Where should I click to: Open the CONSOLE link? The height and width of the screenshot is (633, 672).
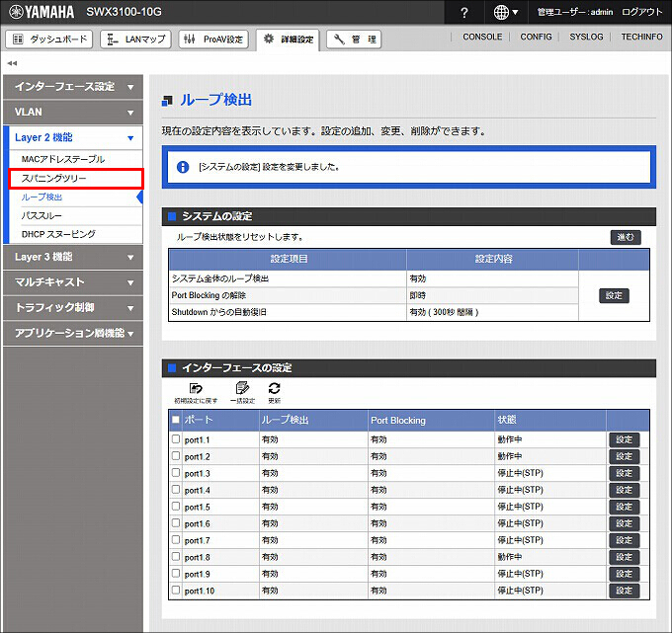point(482,37)
